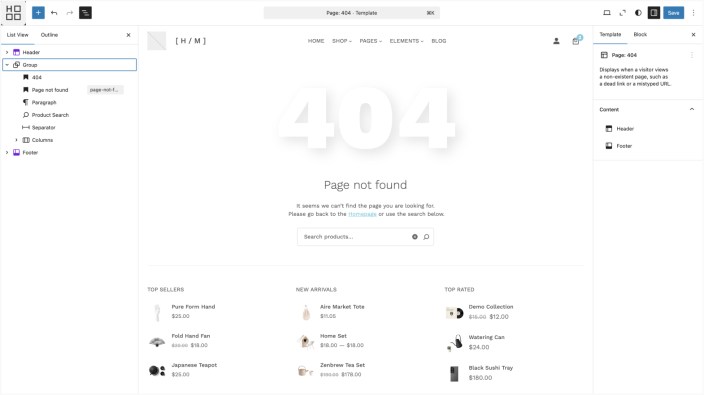Image resolution: width=704 pixels, height=395 pixels.
Task: Click the site logo placeholder image
Action: (157, 41)
